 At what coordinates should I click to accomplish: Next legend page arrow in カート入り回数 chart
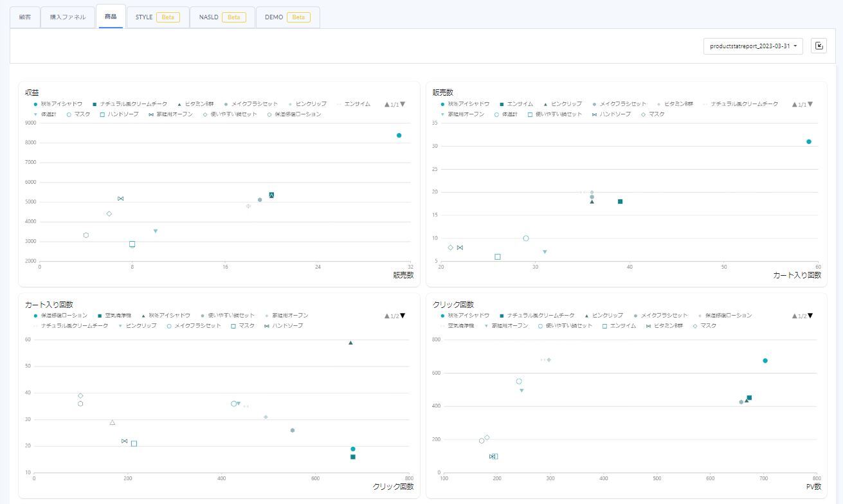403,316
